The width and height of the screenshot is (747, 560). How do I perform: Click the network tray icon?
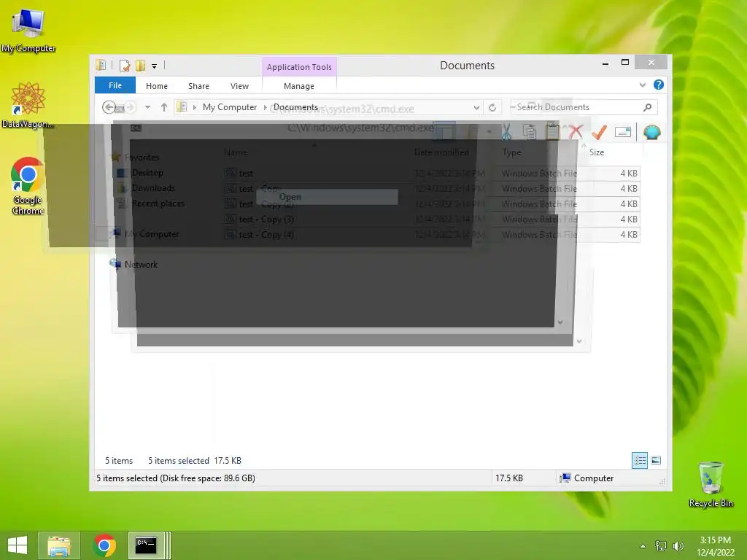click(x=661, y=546)
